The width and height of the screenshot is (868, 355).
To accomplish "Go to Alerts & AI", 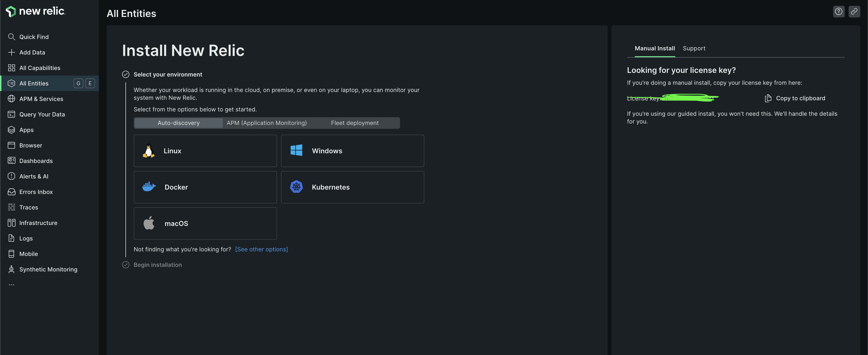I will [33, 176].
